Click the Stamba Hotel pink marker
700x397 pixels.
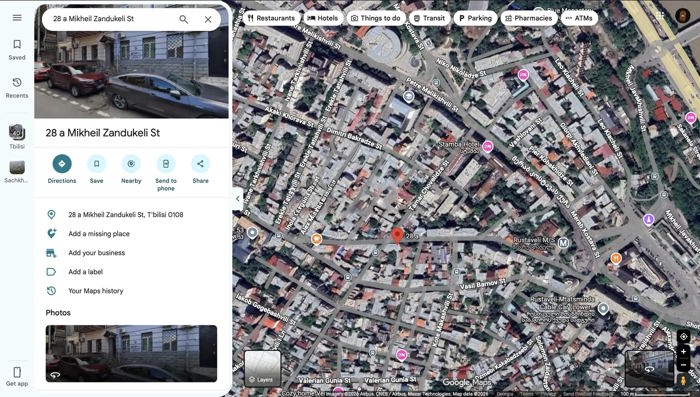(x=488, y=147)
